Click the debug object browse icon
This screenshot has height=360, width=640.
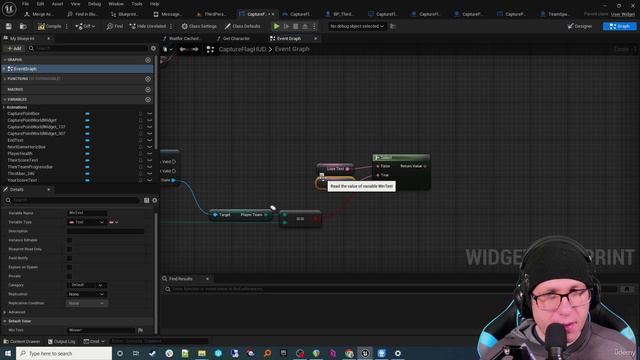[x=393, y=26]
